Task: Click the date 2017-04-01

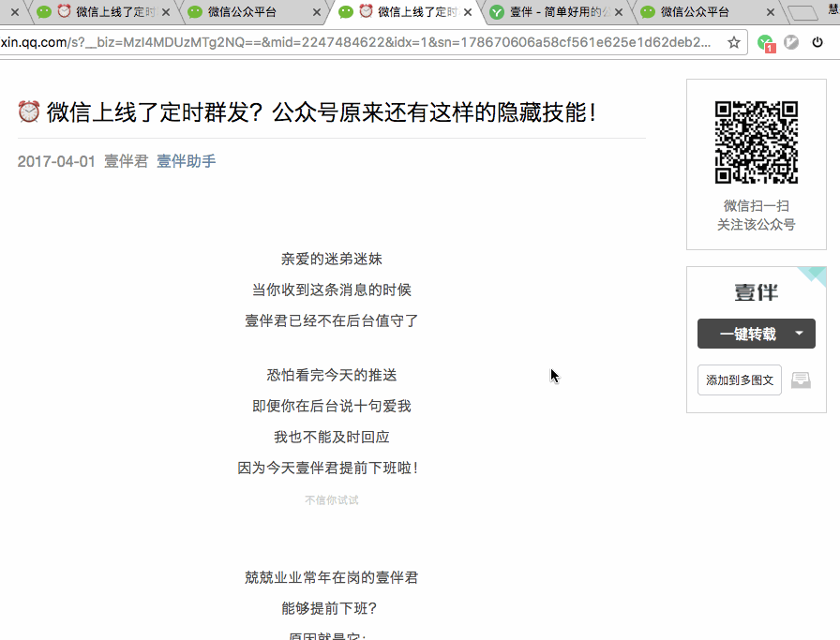Action: 56,161
